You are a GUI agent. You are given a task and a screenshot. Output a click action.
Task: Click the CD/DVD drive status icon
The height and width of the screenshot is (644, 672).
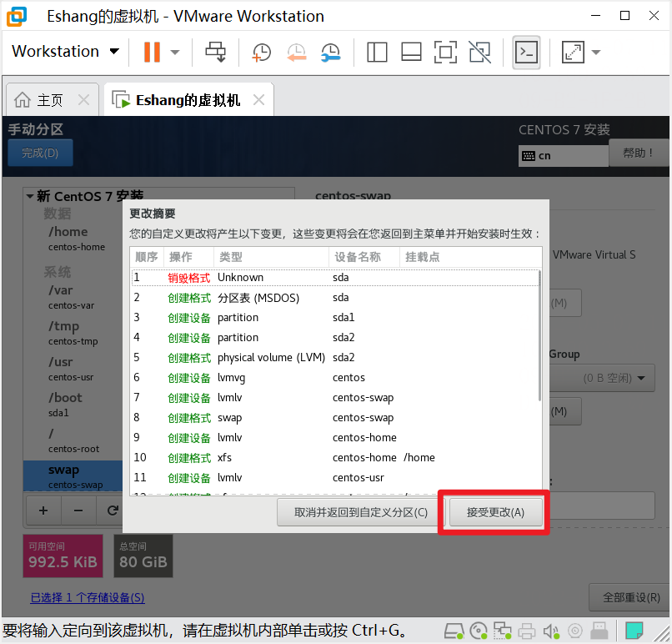pos(479,631)
